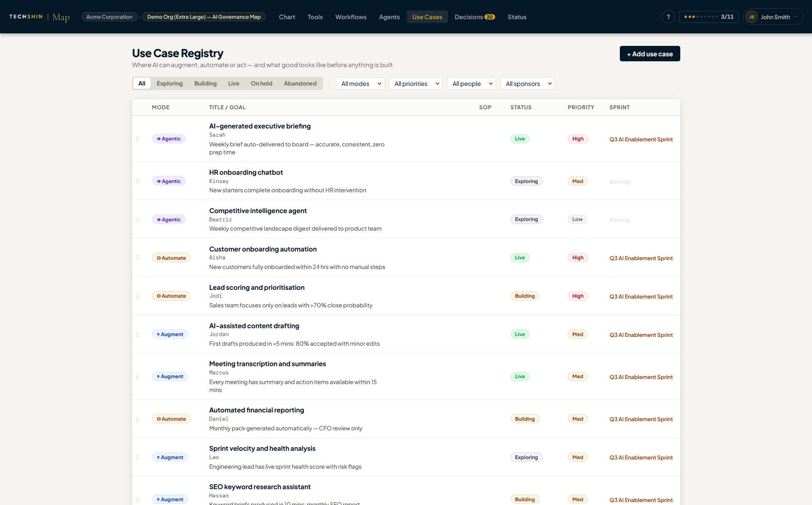
Task: Sort by the STATUS column header
Action: point(521,107)
